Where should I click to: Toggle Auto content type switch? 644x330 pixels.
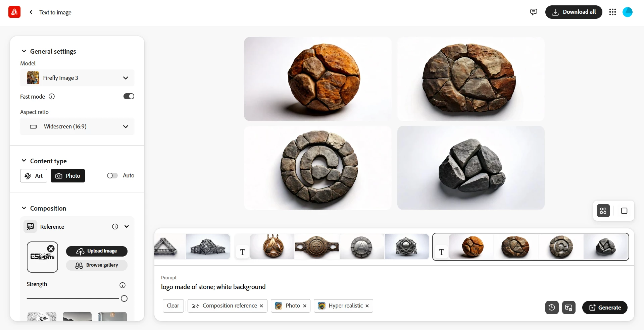112,176
